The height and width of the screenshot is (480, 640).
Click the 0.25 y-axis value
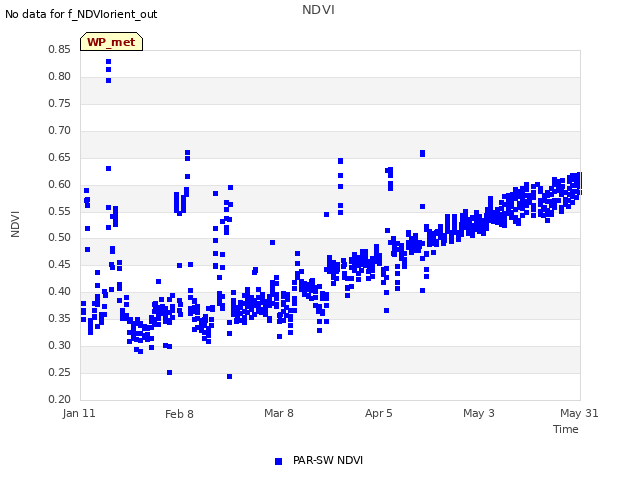(x=60, y=372)
